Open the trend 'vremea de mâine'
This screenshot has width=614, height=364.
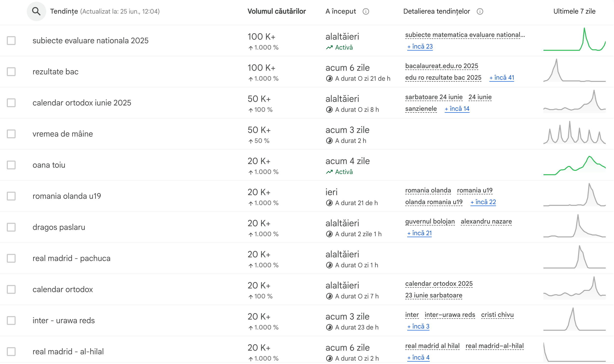pyautogui.click(x=63, y=134)
